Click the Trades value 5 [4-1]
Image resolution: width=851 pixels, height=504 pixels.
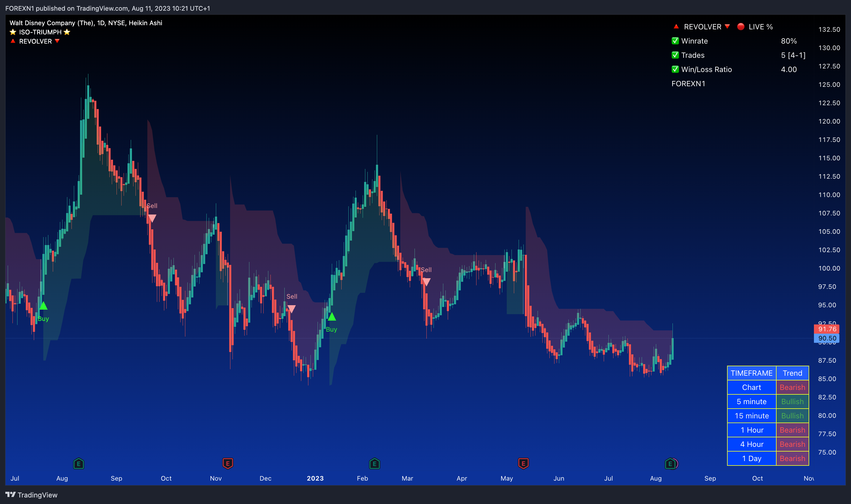(793, 55)
